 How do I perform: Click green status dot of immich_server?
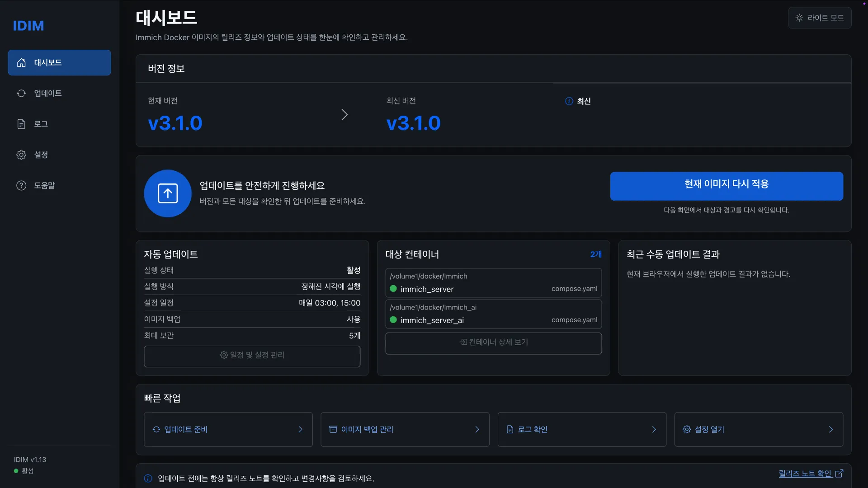tap(393, 289)
